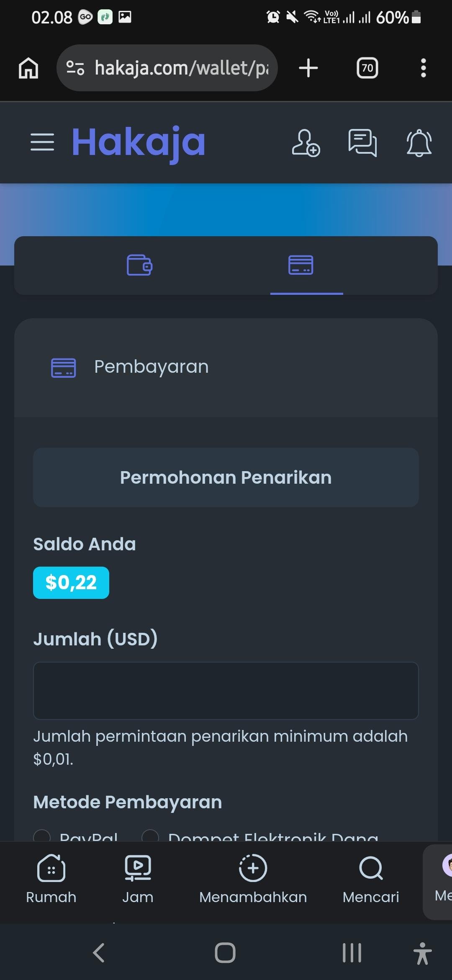
Task: Select the Dompet Elektronik Dana option
Action: (150, 836)
